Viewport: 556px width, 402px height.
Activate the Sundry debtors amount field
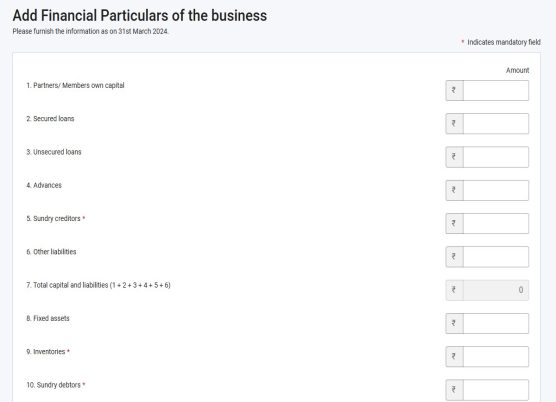click(496, 390)
